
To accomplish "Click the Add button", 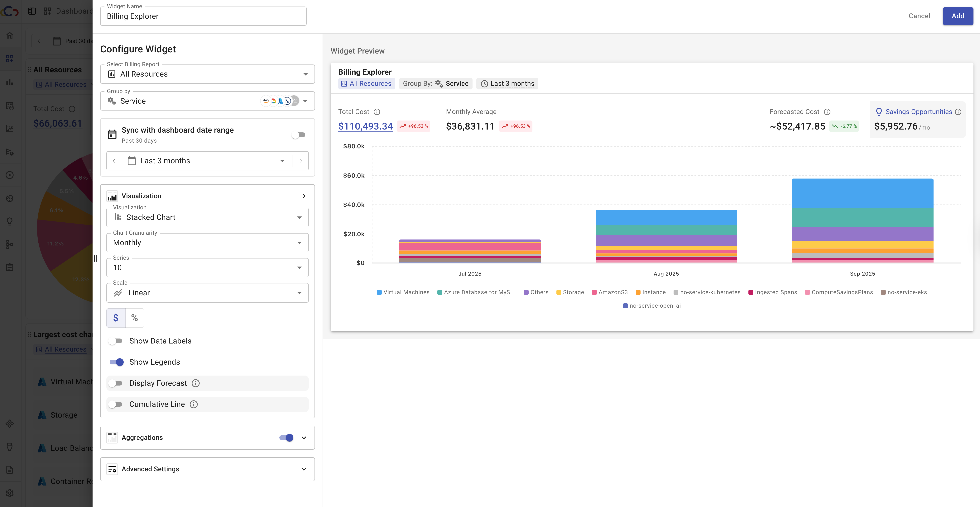I will click(958, 16).
